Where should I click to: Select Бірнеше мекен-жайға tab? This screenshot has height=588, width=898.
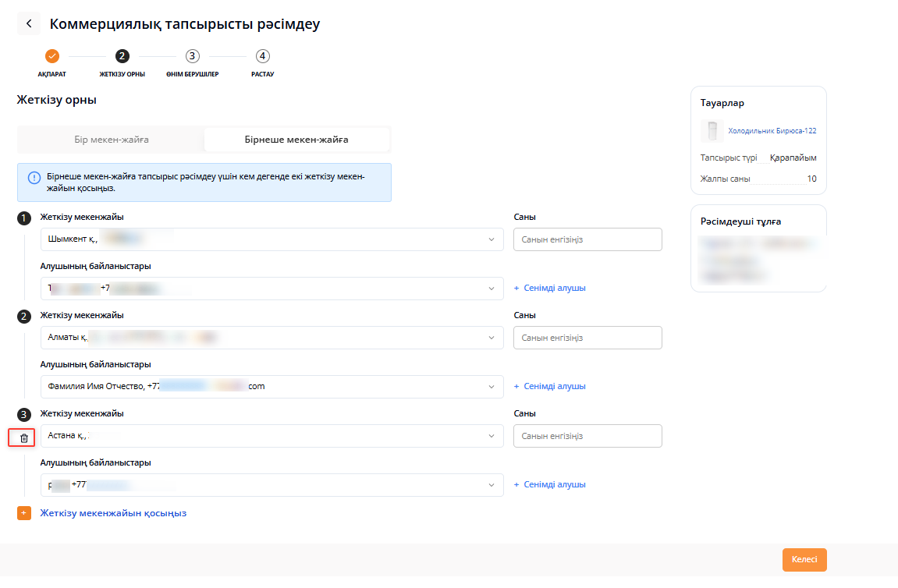point(296,140)
